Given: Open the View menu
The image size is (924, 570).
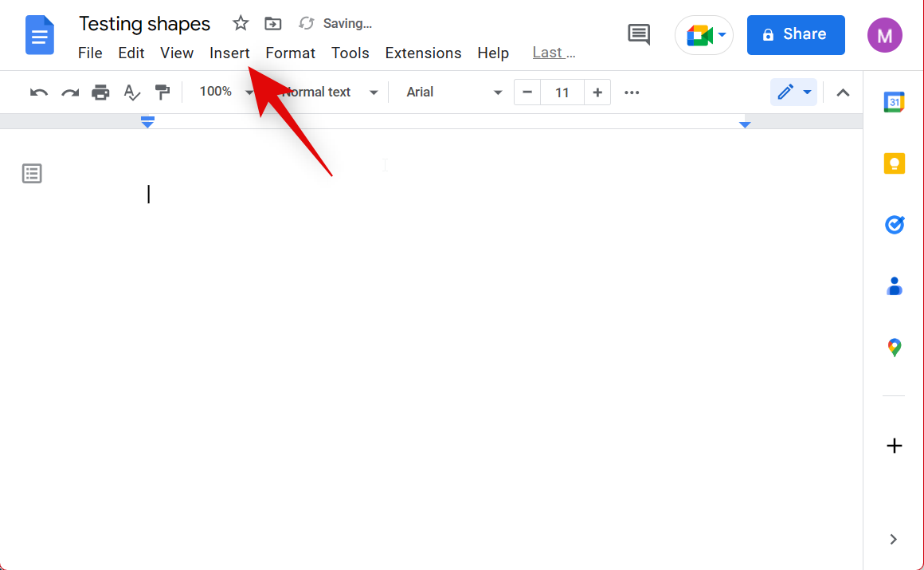Looking at the screenshot, I should point(177,53).
